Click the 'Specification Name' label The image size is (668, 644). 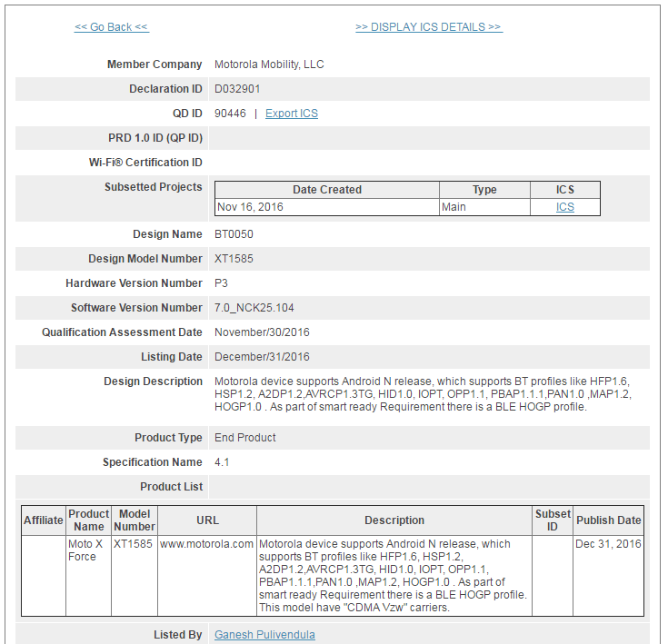click(x=153, y=462)
